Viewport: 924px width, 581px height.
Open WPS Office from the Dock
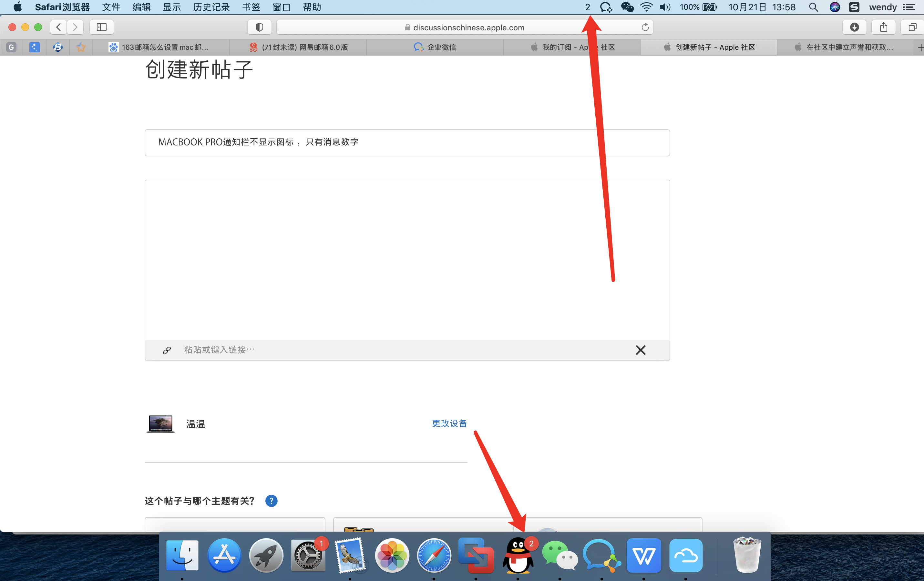coord(643,556)
